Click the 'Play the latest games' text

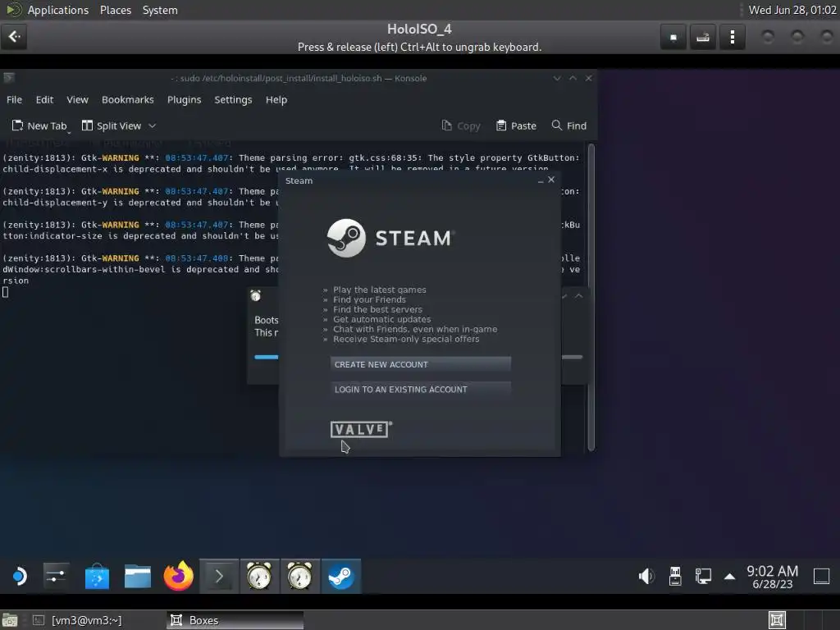pos(379,290)
